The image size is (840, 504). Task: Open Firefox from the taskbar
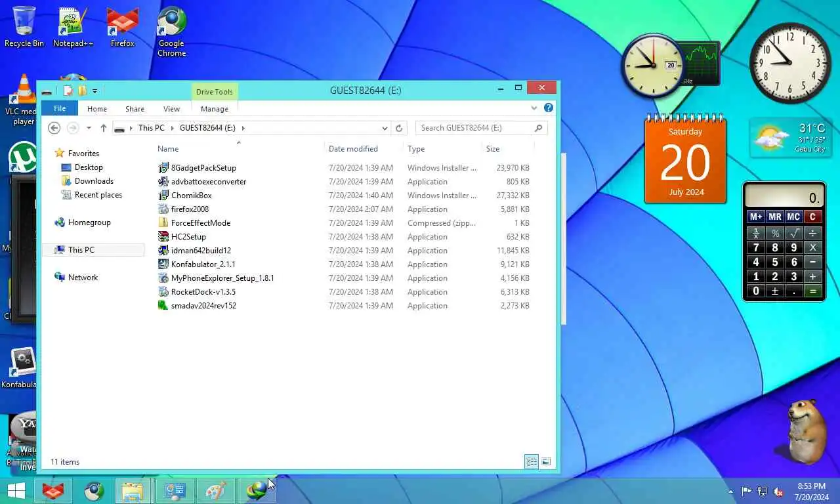[x=53, y=491]
